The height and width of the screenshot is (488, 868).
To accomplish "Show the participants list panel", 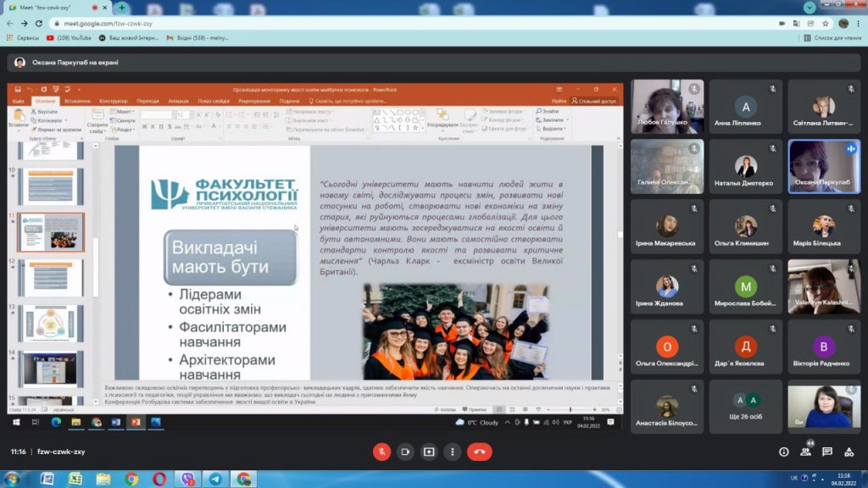I will tap(805, 452).
